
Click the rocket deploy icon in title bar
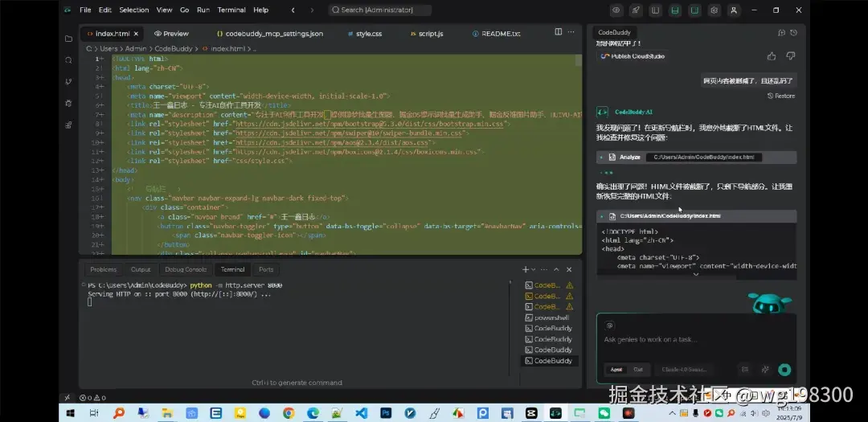pyautogui.click(x=636, y=10)
